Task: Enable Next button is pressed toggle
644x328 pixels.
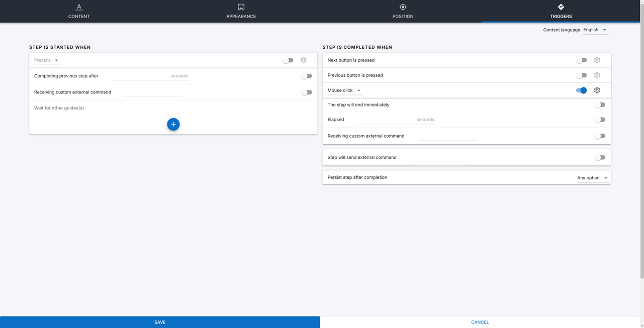Action: click(581, 60)
